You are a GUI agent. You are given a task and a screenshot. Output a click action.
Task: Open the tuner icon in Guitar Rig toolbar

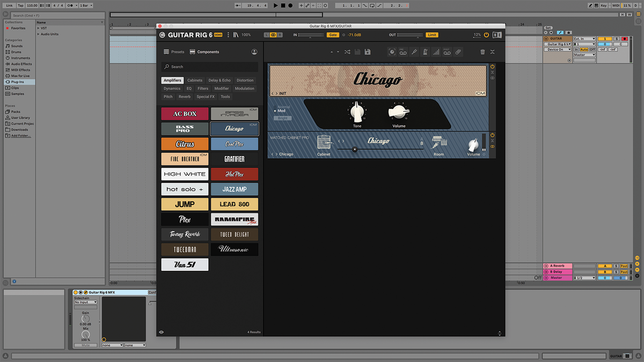click(x=414, y=52)
